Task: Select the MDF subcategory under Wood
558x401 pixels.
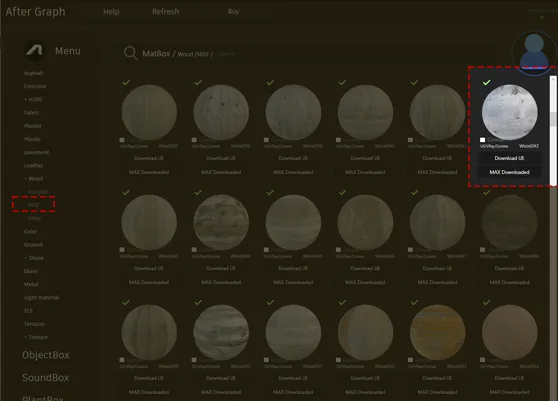Action: [x=33, y=205]
